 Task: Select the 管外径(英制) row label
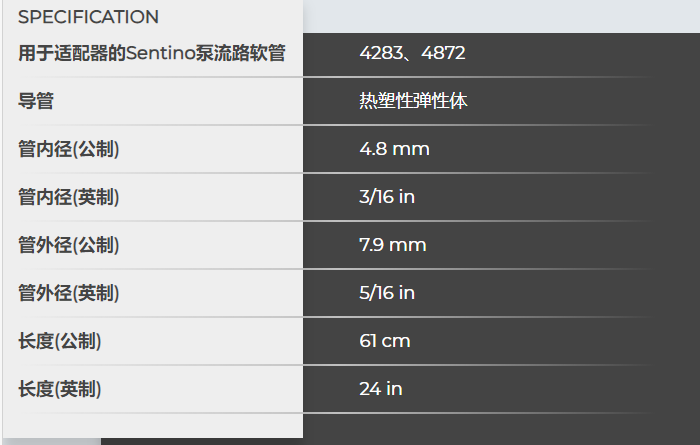(69, 293)
